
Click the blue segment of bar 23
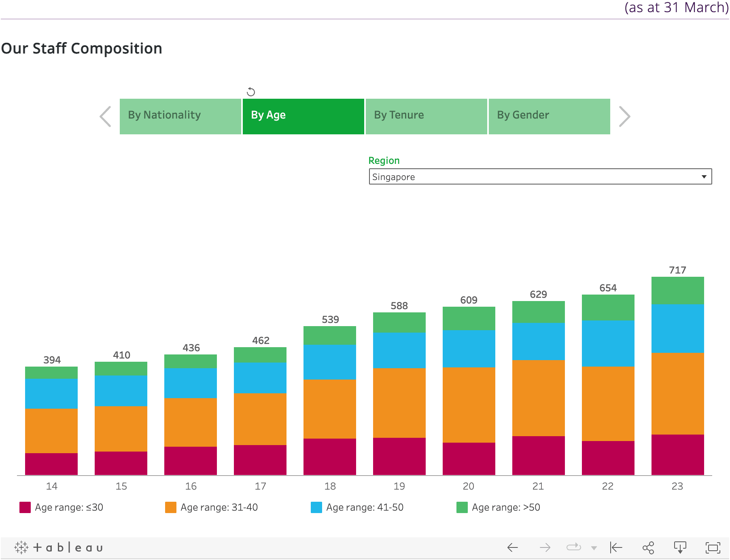(x=678, y=329)
